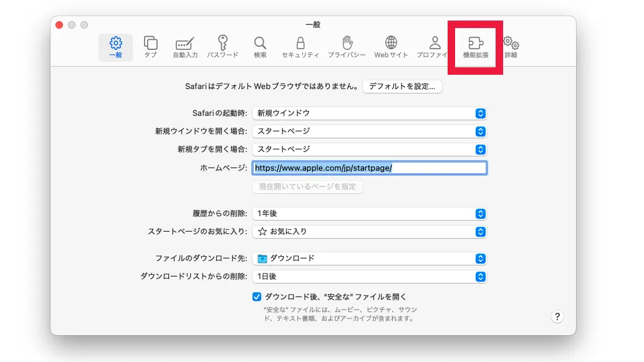Click the ホームページ URL field

coord(369,168)
